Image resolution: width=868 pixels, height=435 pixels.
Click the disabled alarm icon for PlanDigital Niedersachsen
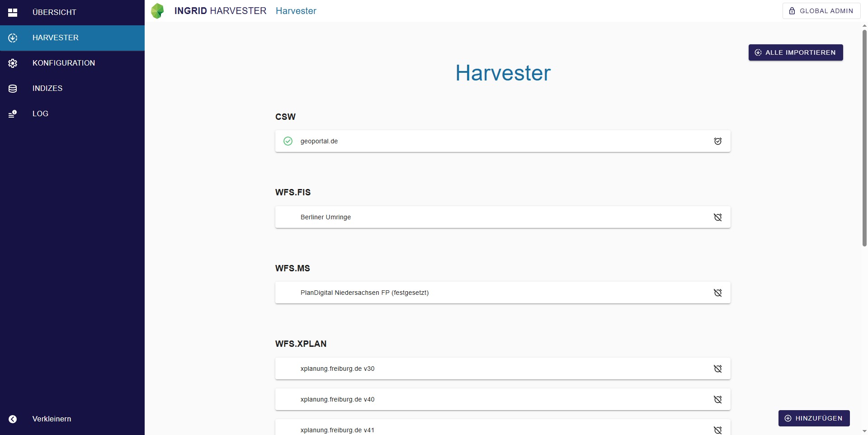[x=717, y=293]
